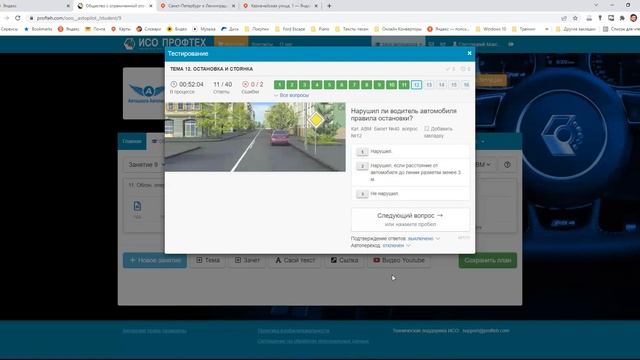Click the 'Ссылка' button

click(x=344, y=260)
